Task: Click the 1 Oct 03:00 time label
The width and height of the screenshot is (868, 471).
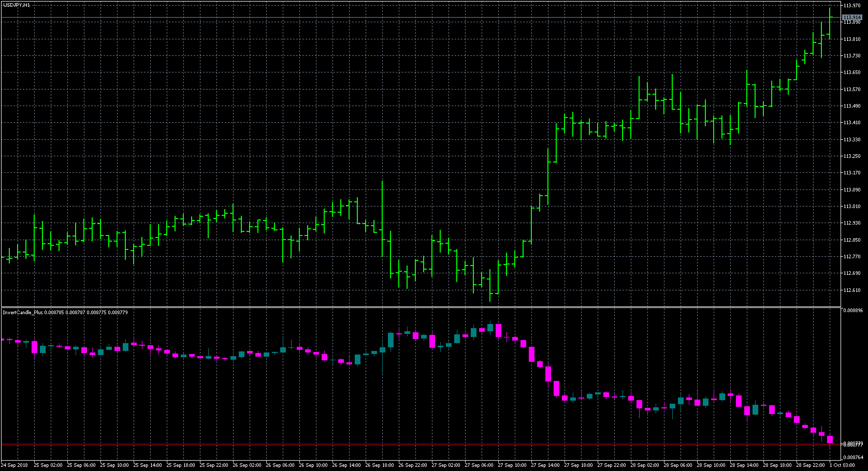Action: tap(843, 465)
